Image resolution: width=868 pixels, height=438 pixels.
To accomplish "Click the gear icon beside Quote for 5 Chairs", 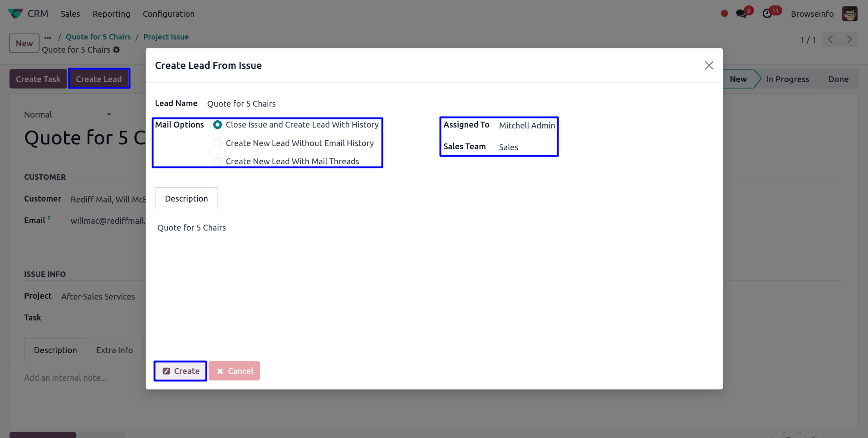I will point(117,50).
